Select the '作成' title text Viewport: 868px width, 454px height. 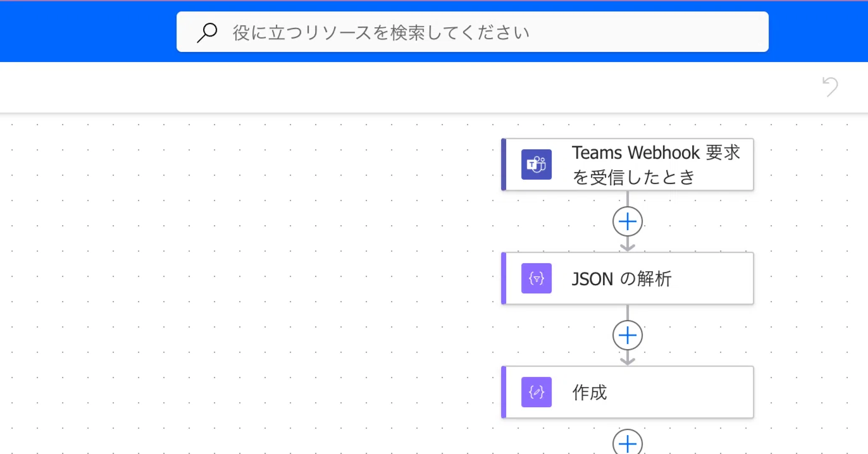pyautogui.click(x=590, y=392)
